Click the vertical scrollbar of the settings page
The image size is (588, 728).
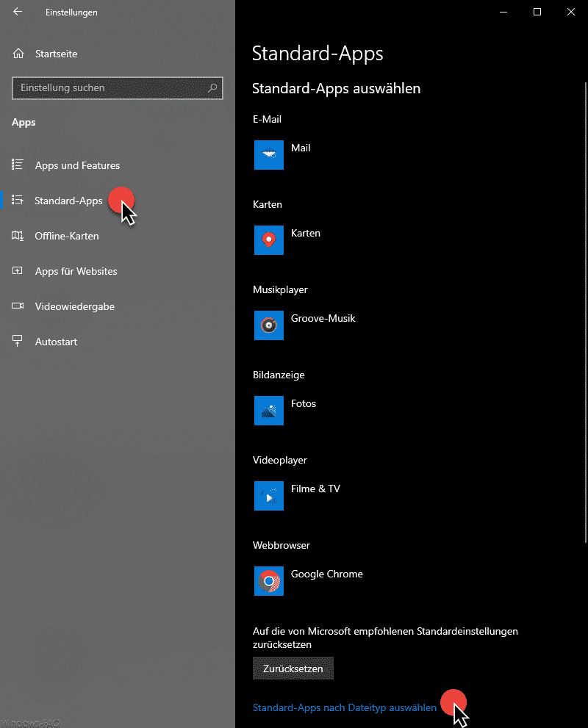point(585,312)
